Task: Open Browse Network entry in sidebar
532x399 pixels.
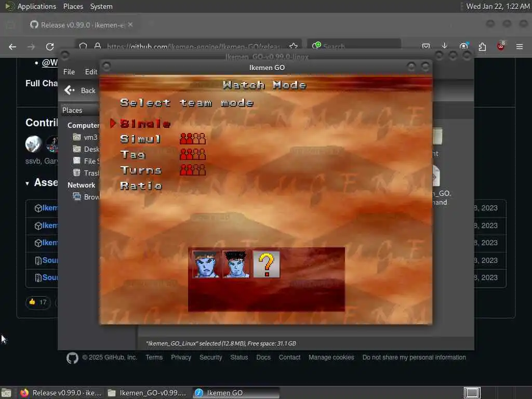Action: pos(86,197)
